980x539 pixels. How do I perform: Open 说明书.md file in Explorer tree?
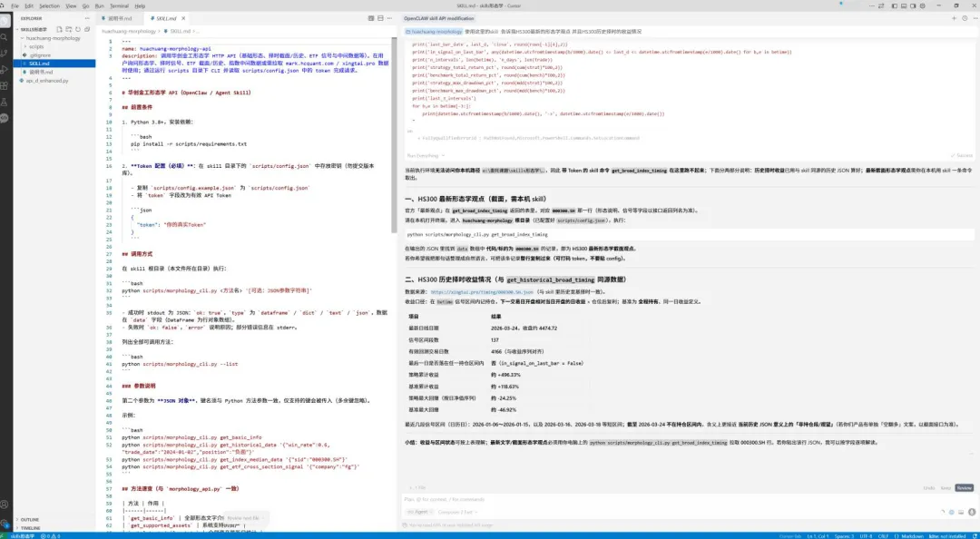41,72
